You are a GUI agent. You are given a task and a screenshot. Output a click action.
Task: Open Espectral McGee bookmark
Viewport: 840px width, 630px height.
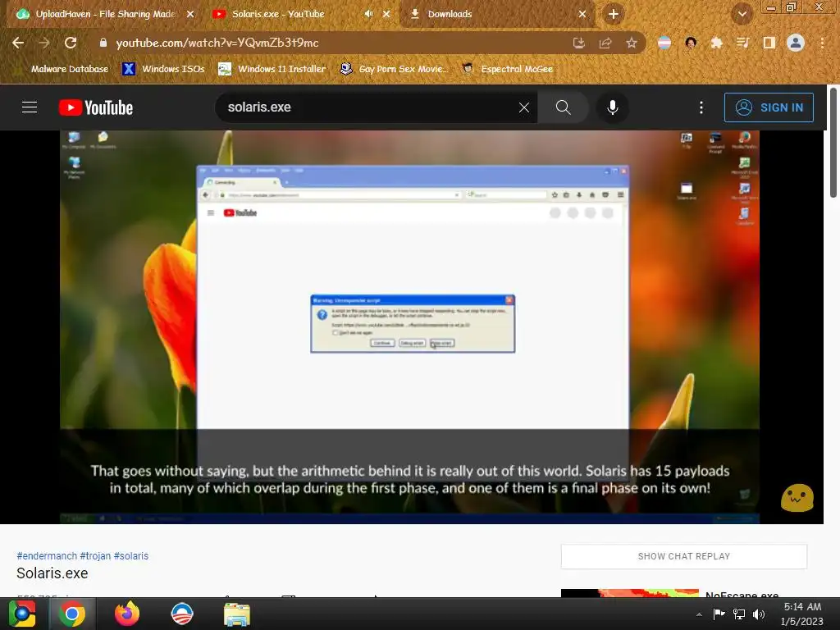click(x=507, y=69)
